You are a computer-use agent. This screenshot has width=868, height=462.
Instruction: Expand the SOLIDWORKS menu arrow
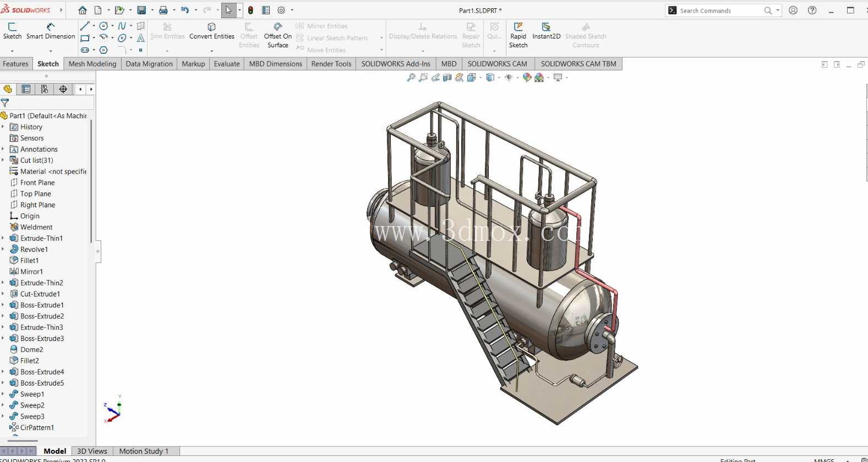[x=61, y=10]
